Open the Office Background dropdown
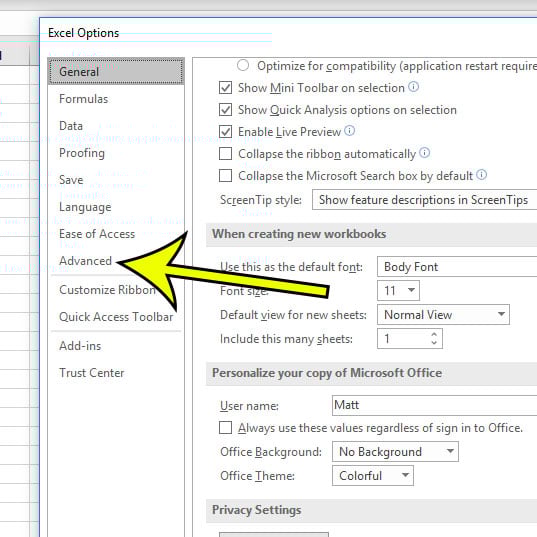 [395, 452]
